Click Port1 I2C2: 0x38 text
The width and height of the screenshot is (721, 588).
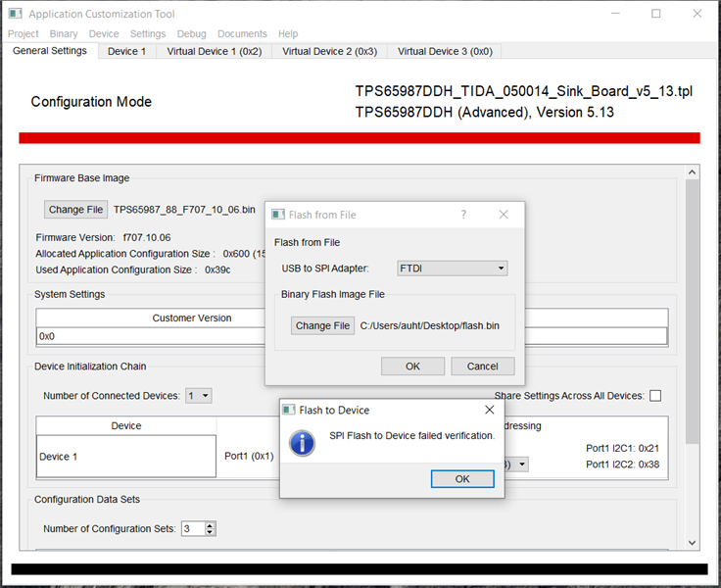[622, 465]
